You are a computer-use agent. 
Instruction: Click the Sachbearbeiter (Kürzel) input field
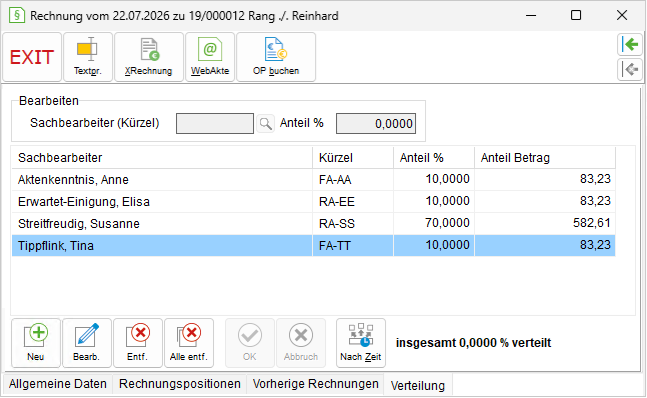click(x=215, y=123)
